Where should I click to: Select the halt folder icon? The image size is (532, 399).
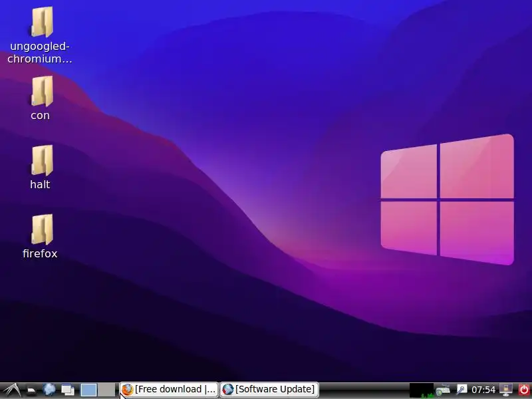tap(42, 160)
